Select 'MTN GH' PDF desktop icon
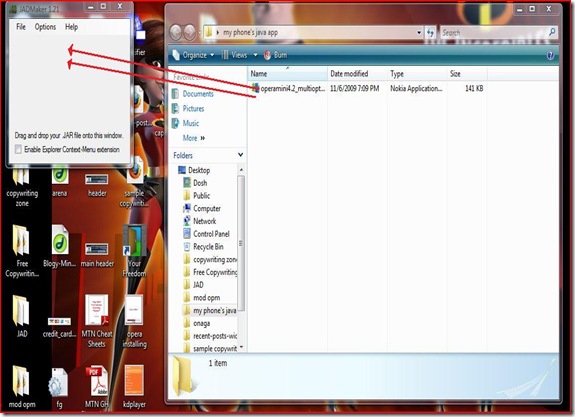Viewport: 575px width, 417px height. [x=97, y=387]
